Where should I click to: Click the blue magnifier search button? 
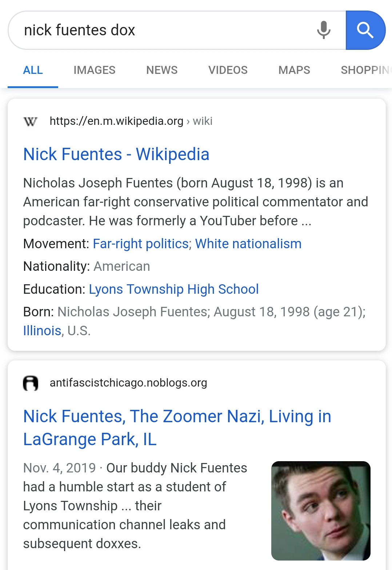click(x=365, y=30)
